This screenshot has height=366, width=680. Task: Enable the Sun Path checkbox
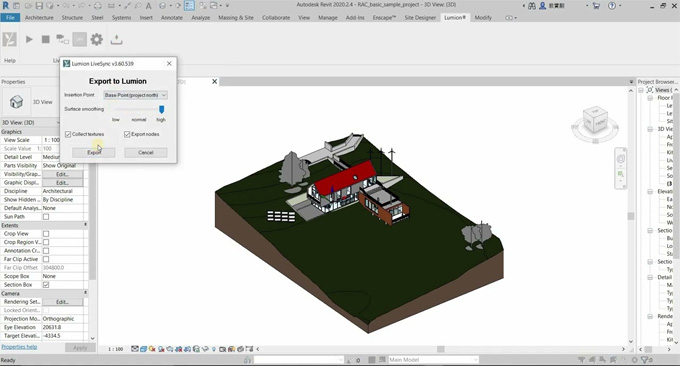pos(46,217)
